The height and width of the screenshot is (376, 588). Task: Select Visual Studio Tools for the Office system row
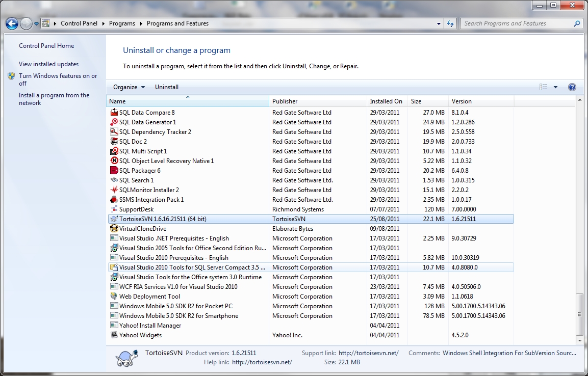tap(311, 277)
